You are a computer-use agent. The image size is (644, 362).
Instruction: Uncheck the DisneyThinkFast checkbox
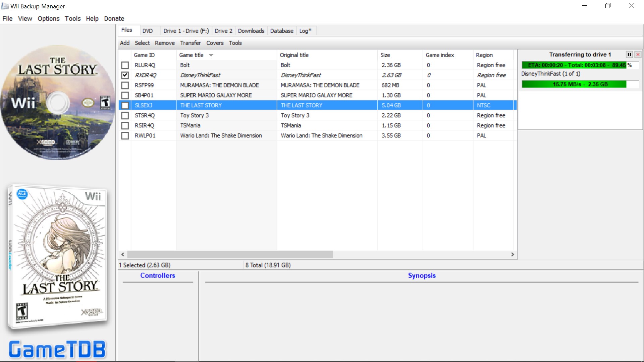click(125, 75)
